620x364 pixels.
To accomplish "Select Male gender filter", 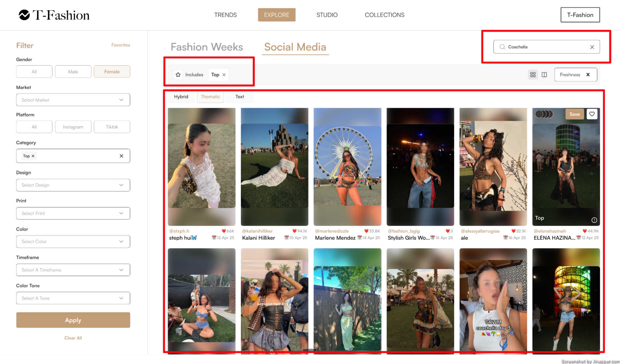I will [73, 72].
